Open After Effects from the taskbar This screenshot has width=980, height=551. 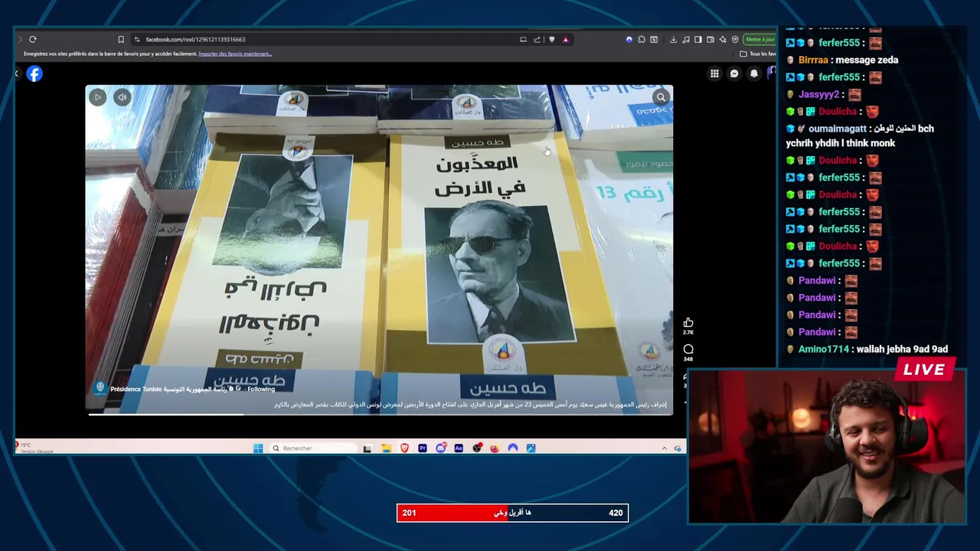pyautogui.click(x=459, y=448)
